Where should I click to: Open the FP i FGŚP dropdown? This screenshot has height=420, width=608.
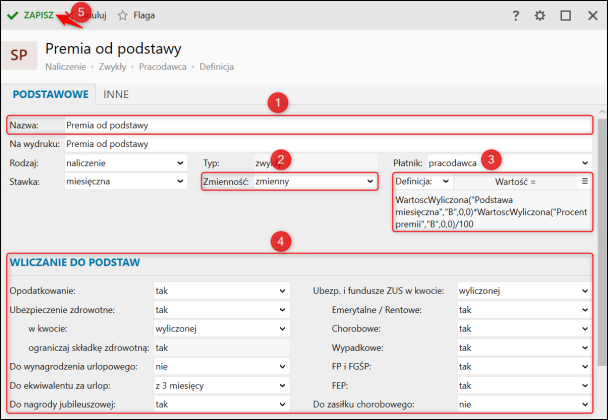524,366
